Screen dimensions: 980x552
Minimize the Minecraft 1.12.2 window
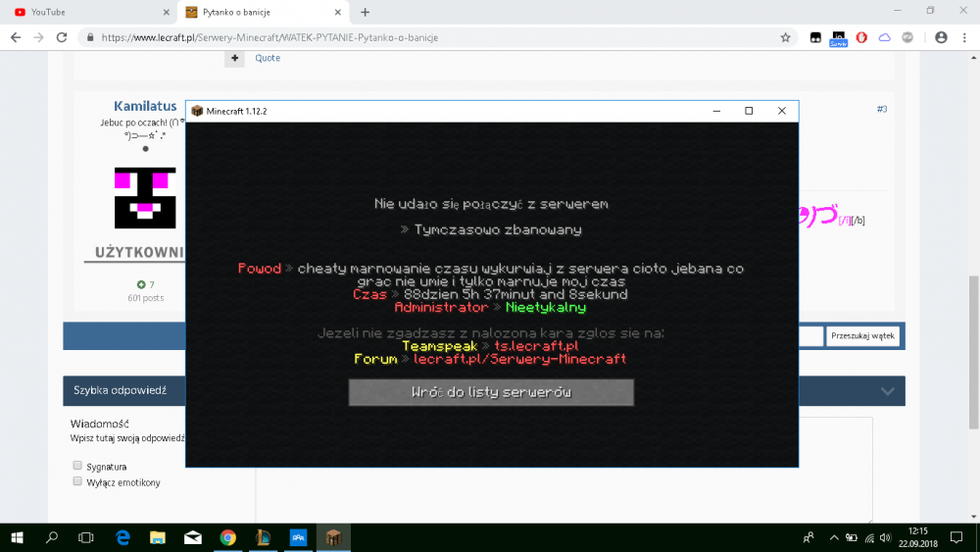pos(717,111)
